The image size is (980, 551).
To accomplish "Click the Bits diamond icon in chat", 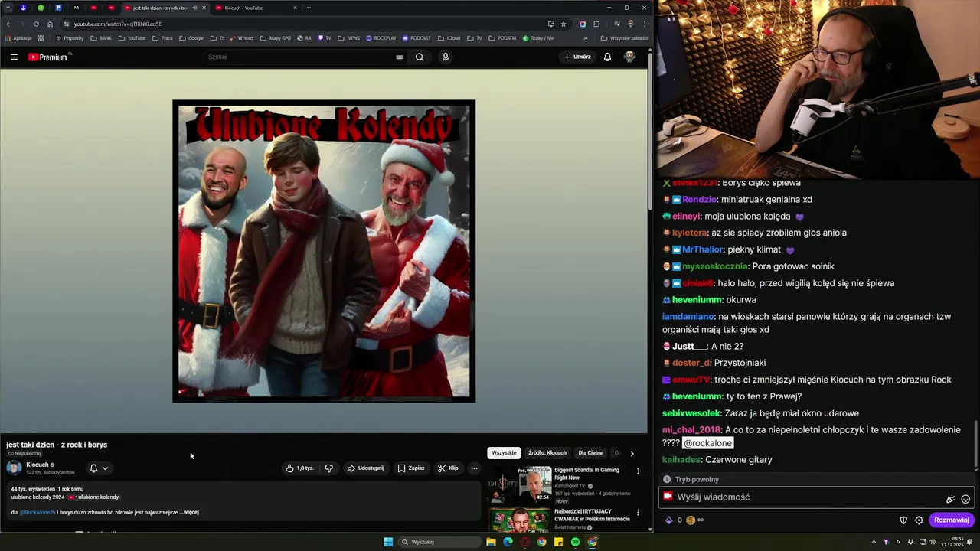I will click(x=668, y=520).
